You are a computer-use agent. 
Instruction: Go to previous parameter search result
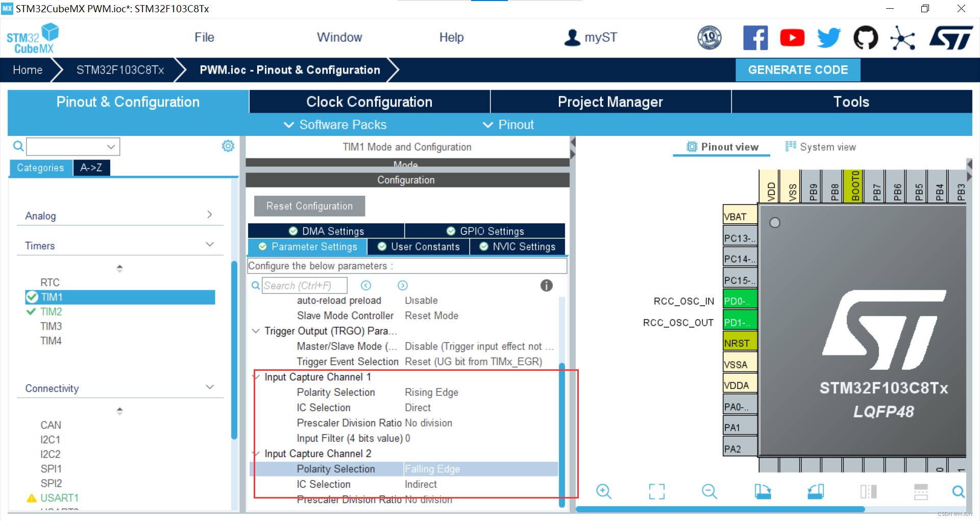click(366, 286)
